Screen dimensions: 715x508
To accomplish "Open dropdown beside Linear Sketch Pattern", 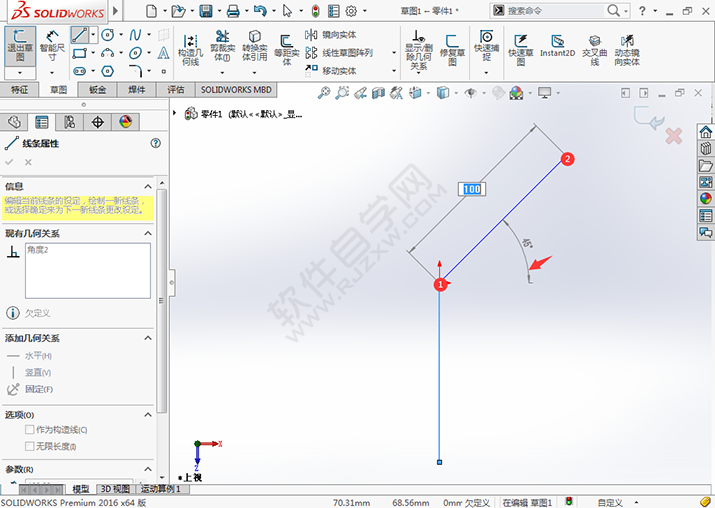I will coord(394,53).
